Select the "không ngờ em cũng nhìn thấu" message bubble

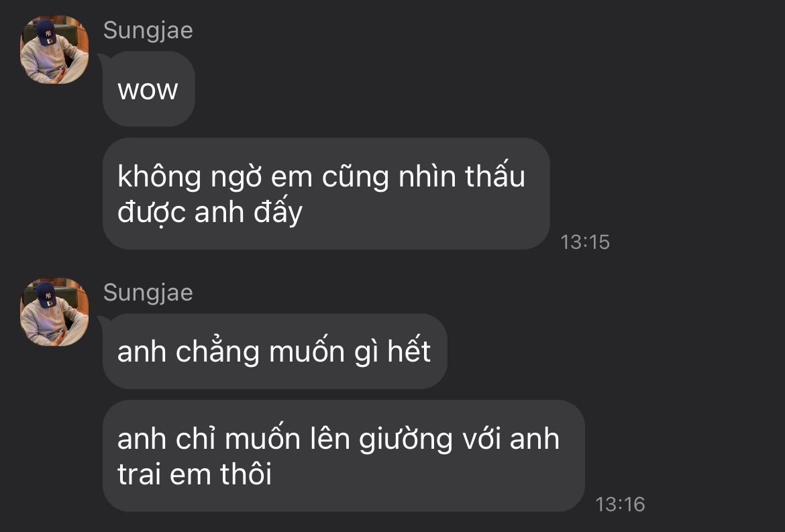pos(326,194)
